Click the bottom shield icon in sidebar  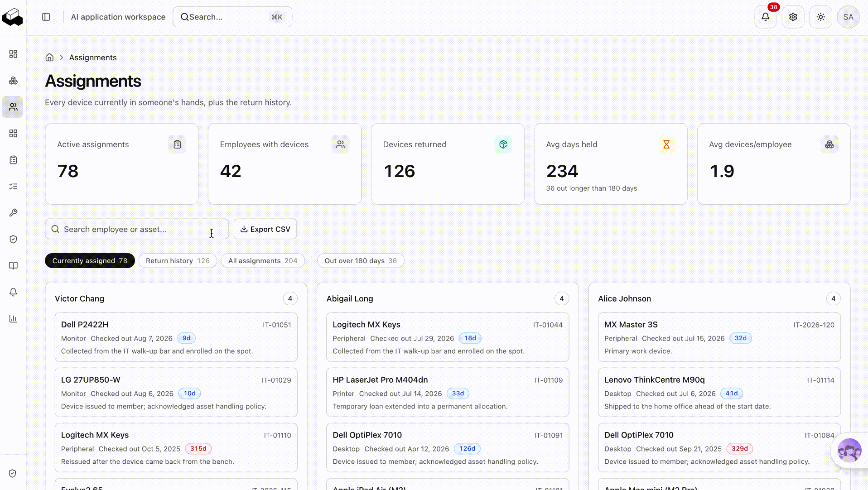pos(13,473)
